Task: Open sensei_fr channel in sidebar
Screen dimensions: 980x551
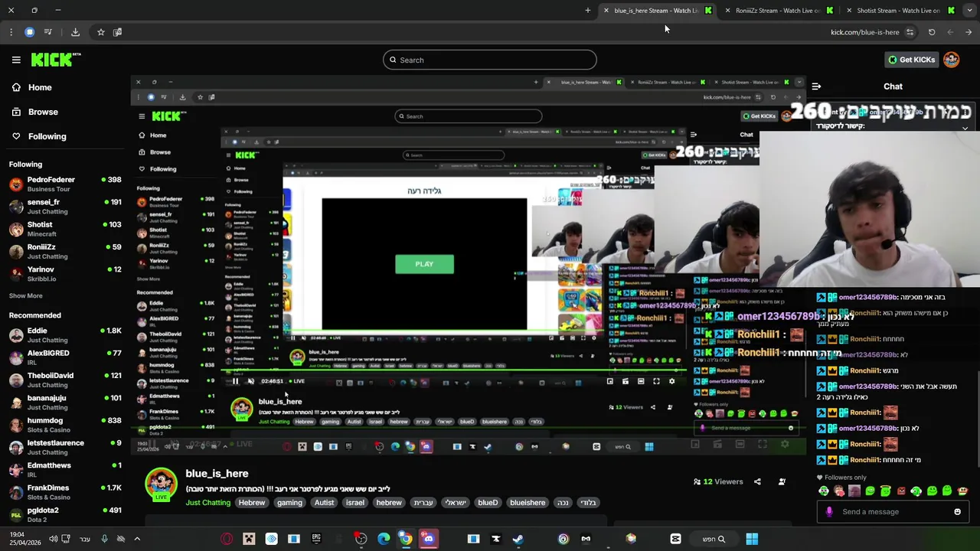Action: [x=64, y=207]
